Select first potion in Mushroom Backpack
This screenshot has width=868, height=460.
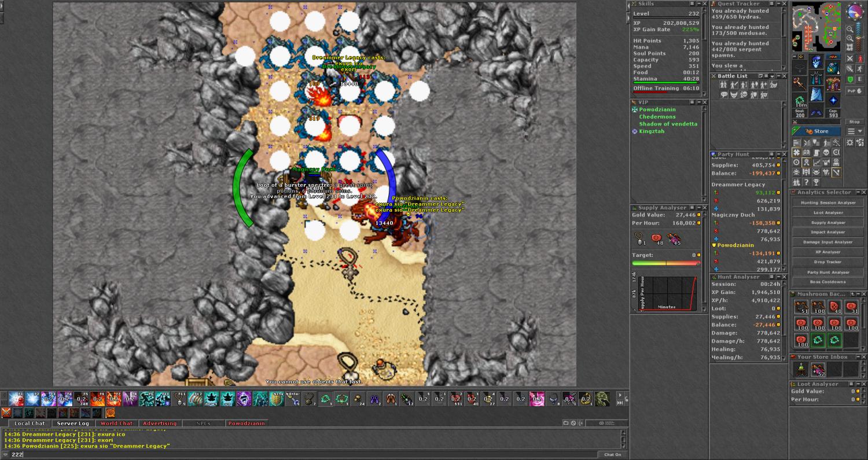pos(801,308)
